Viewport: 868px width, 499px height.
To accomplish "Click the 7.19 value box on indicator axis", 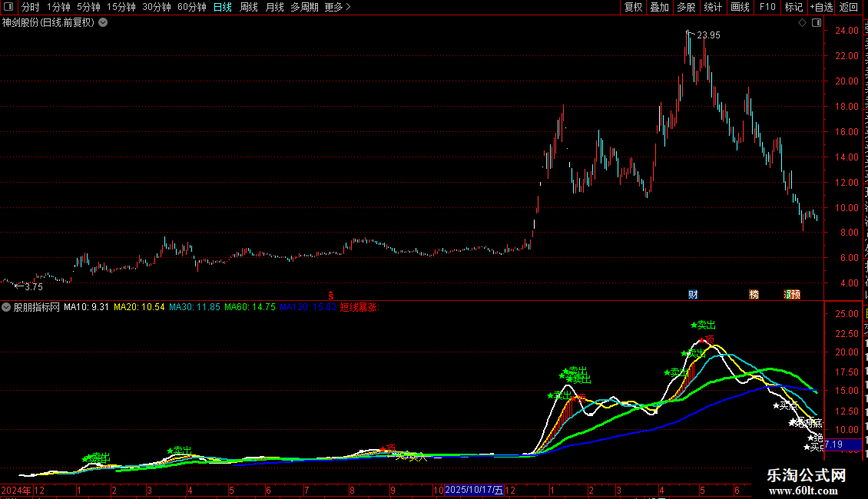I will tap(843, 444).
